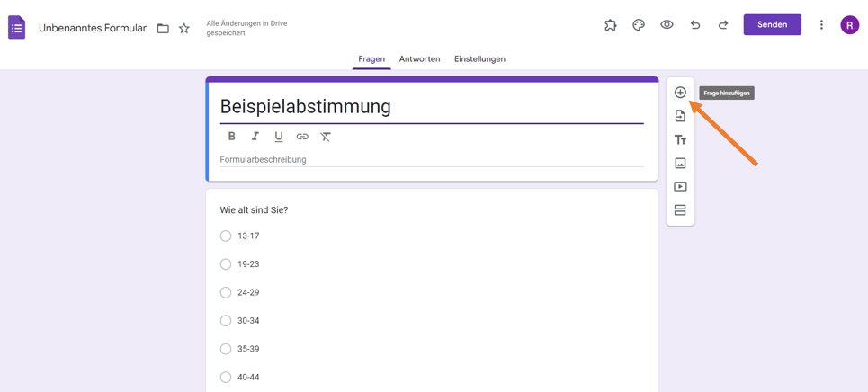The image size is (868, 392).
Task: Redo the last change
Action: (x=723, y=25)
